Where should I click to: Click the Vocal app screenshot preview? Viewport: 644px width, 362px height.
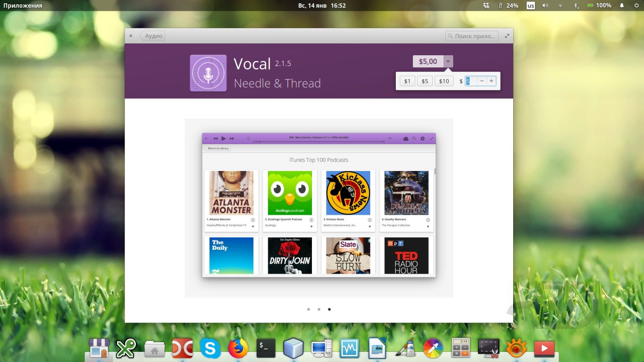coord(319,208)
